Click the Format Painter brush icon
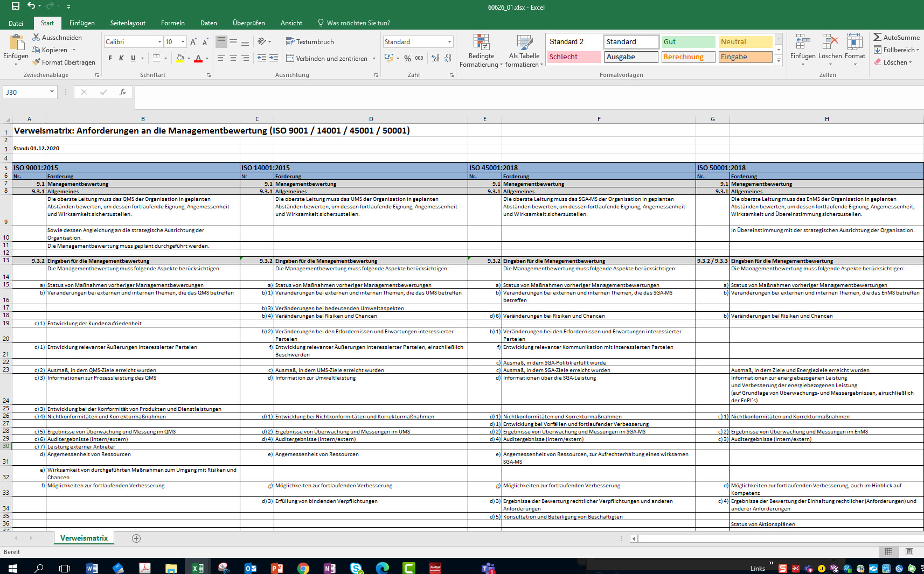Image resolution: width=924 pixels, height=574 pixels. [x=36, y=62]
